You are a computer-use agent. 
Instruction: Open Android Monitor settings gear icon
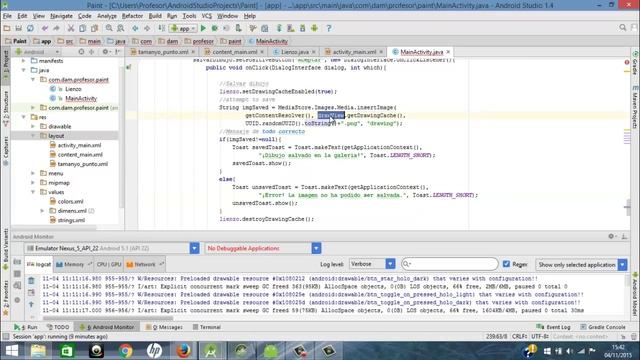(611, 236)
